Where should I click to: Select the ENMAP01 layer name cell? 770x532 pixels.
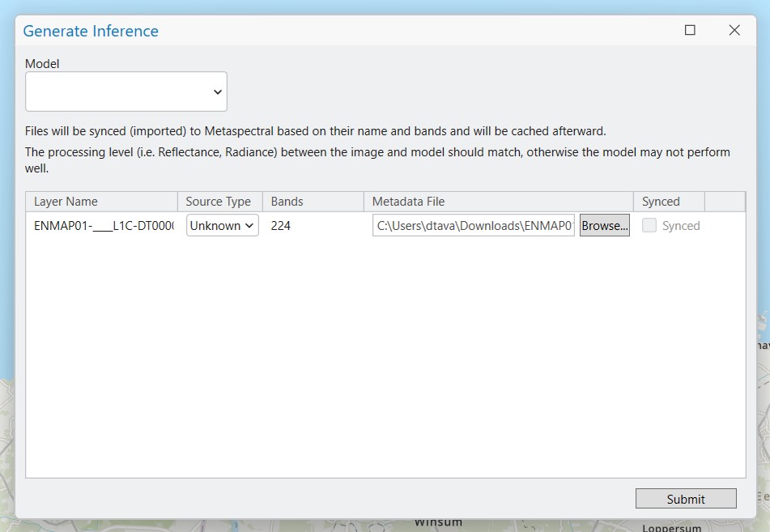coord(104,226)
